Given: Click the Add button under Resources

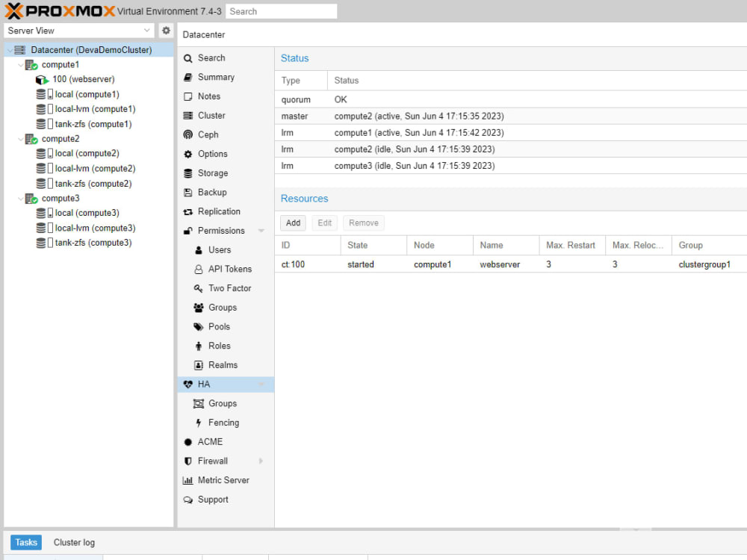Looking at the screenshot, I should (293, 223).
